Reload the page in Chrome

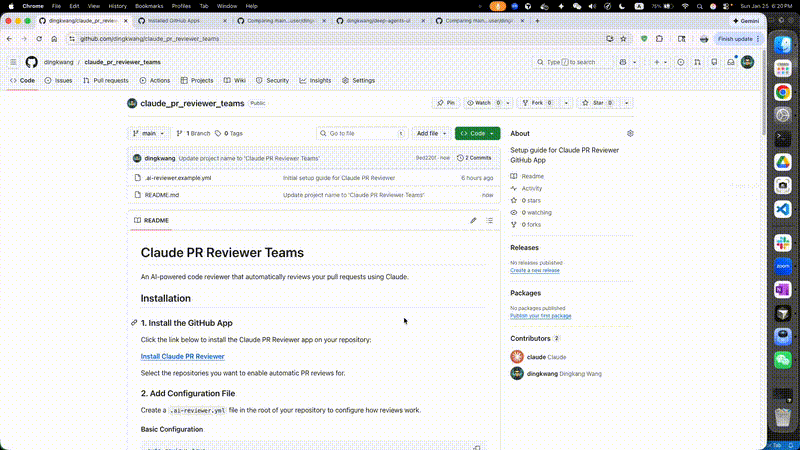[x=39, y=39]
